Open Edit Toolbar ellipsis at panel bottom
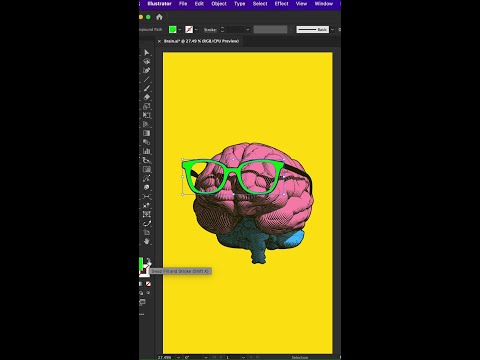The image size is (480, 360). click(142, 314)
